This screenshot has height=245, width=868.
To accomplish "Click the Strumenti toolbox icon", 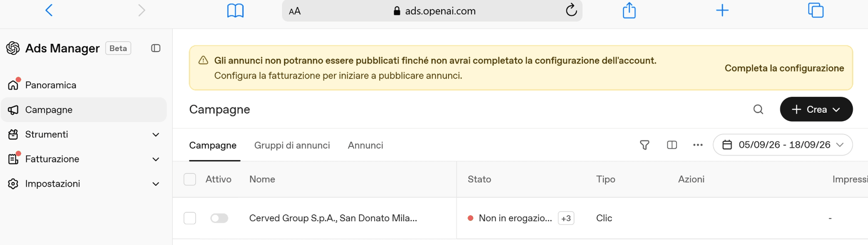I will pyautogui.click(x=13, y=134).
